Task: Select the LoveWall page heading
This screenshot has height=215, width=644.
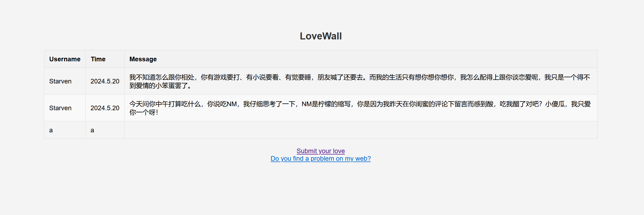Action: point(321,36)
